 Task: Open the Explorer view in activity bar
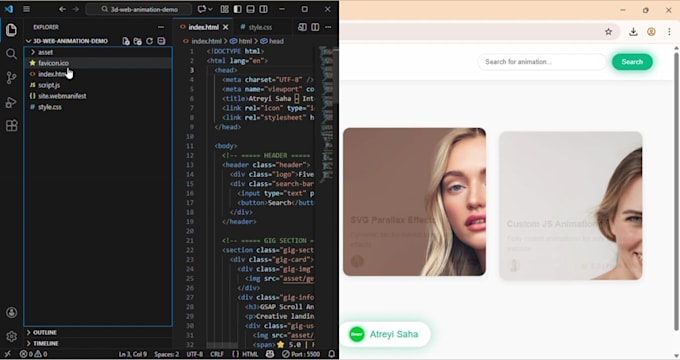point(11,30)
